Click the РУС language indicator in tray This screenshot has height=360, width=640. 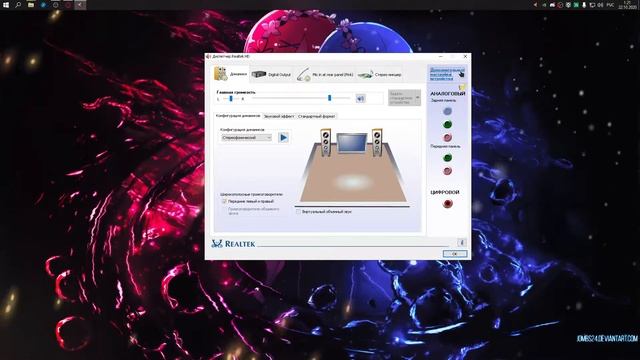(610, 5)
